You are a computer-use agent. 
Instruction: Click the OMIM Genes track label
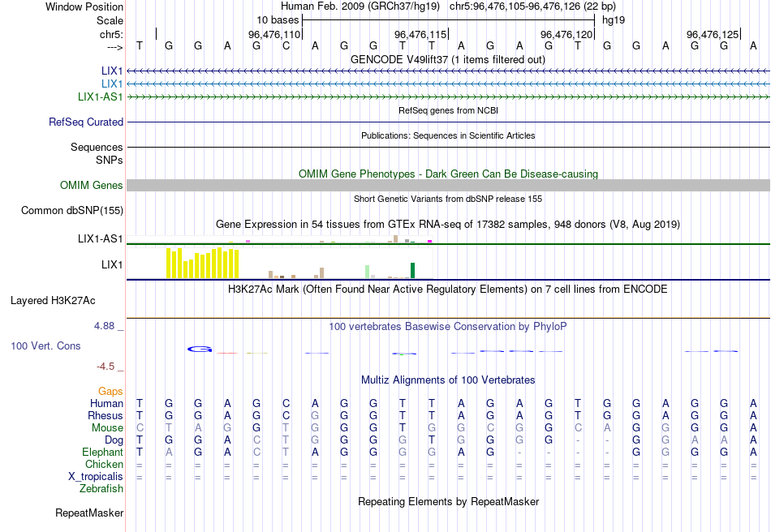[92, 185]
